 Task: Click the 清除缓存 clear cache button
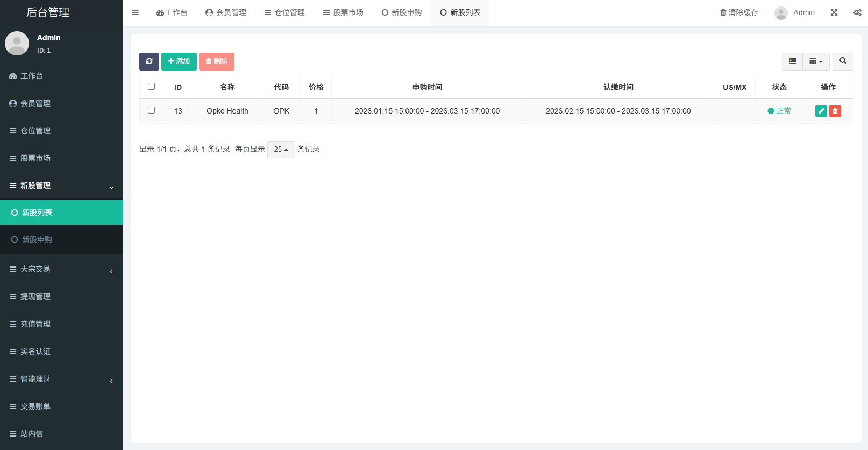[x=739, y=12]
